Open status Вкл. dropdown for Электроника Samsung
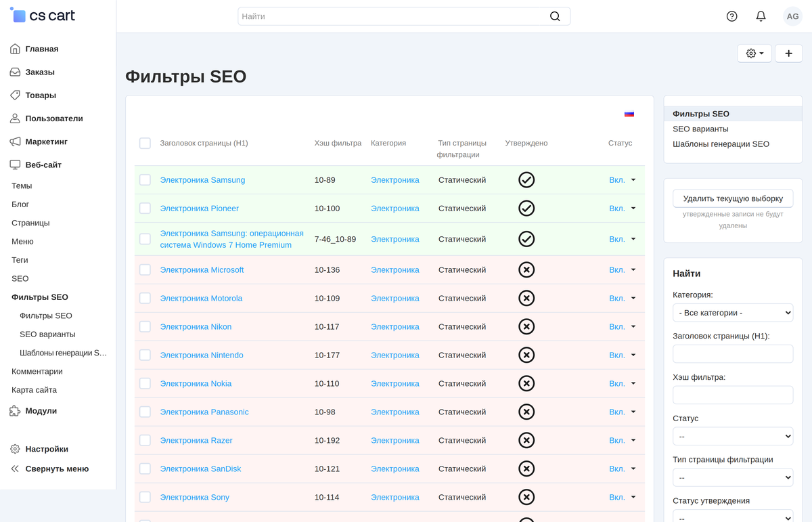This screenshot has width=812, height=522. click(x=623, y=180)
